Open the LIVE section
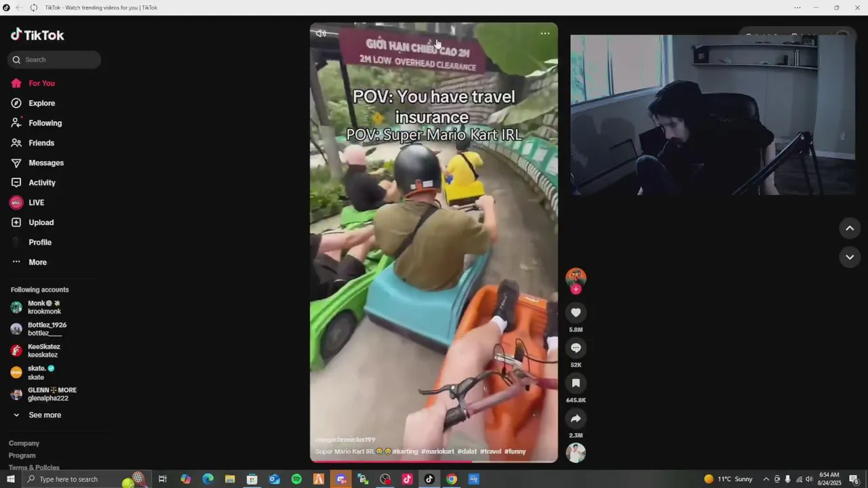868x488 pixels. coord(27,203)
